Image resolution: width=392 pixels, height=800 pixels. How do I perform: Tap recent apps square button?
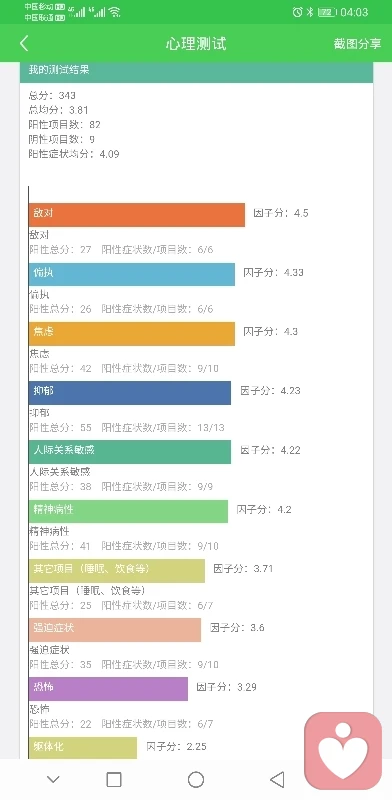pyautogui.click(x=114, y=780)
